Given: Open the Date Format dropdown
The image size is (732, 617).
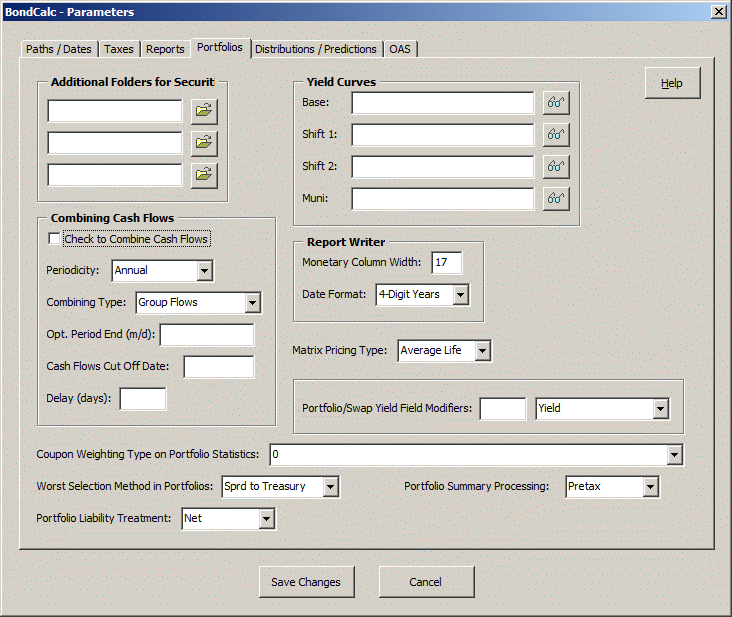Looking at the screenshot, I should [x=460, y=295].
